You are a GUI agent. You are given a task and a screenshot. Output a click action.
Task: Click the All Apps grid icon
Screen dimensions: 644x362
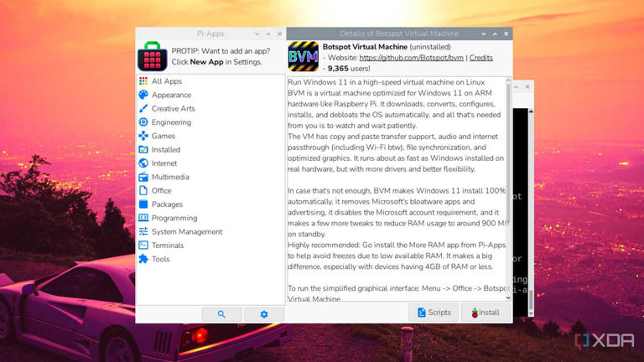[143, 81]
